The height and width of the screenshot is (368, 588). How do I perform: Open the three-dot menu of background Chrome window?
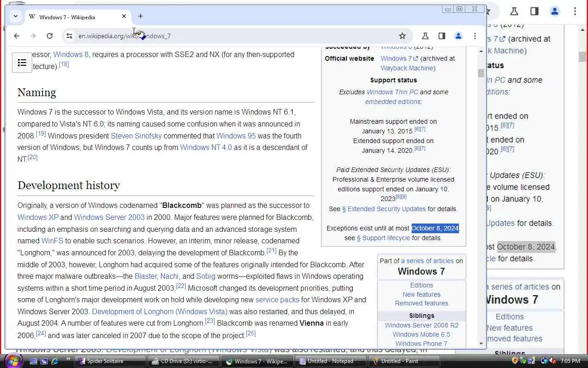tap(575, 11)
